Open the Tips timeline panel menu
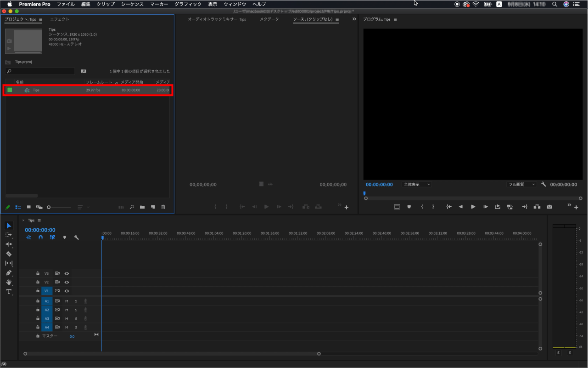Screen dimensions: 588x368 click(x=39, y=220)
